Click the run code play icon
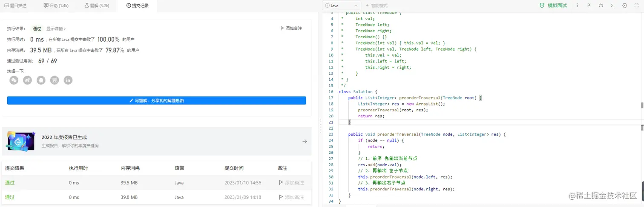The image size is (644, 207). (589, 6)
